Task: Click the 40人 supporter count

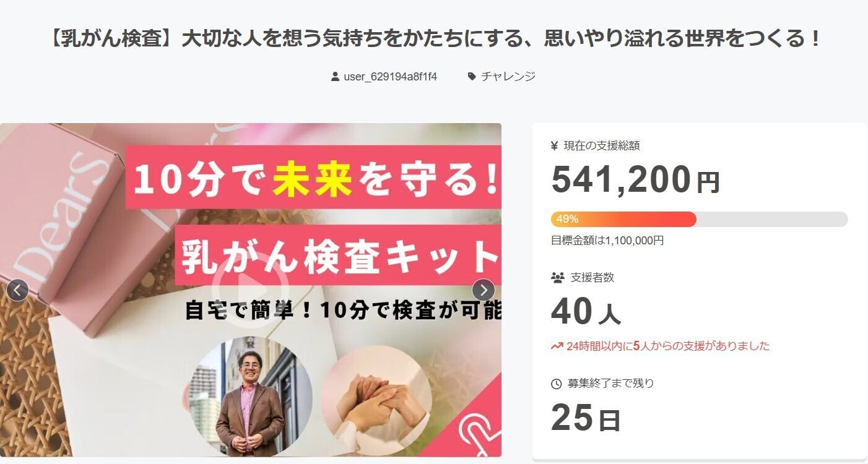Action: [586, 311]
